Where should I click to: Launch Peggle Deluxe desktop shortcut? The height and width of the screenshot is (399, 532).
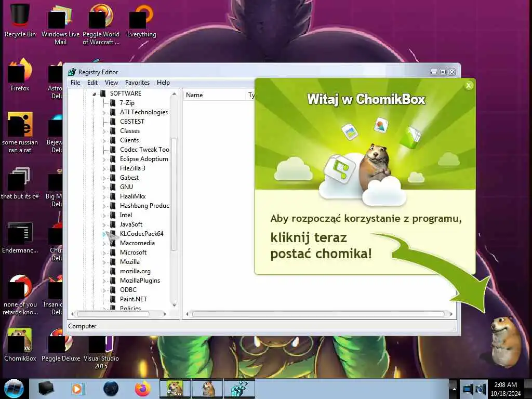click(60, 345)
